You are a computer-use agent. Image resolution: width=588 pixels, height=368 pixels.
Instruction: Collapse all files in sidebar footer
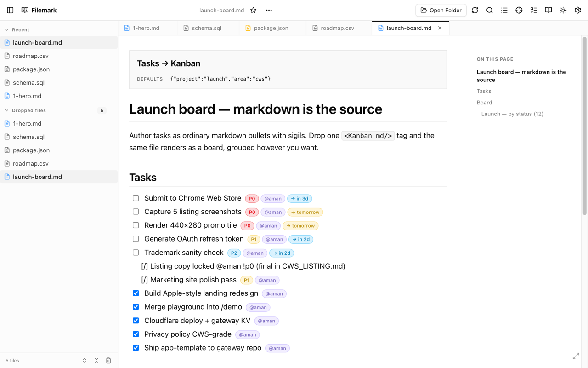point(96,361)
